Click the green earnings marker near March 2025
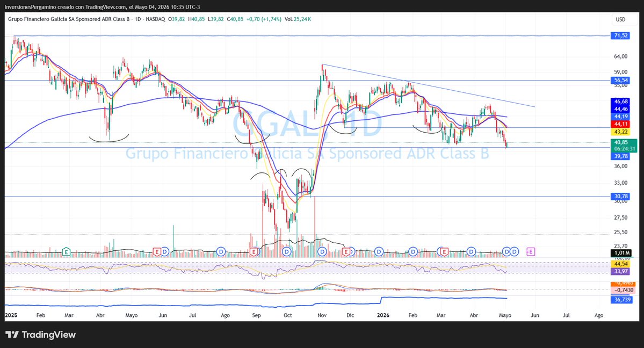 [x=66, y=251]
